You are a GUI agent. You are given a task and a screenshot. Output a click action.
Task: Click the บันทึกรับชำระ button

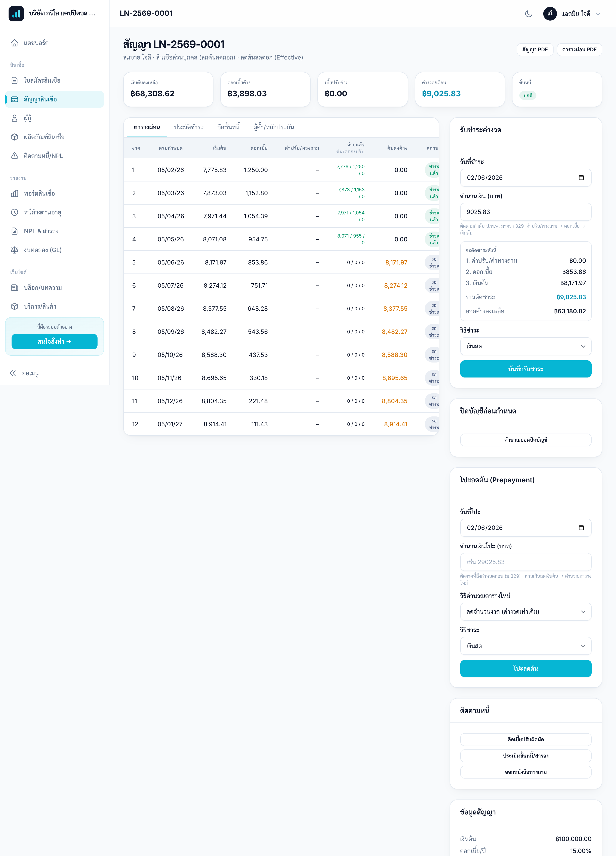point(526,369)
